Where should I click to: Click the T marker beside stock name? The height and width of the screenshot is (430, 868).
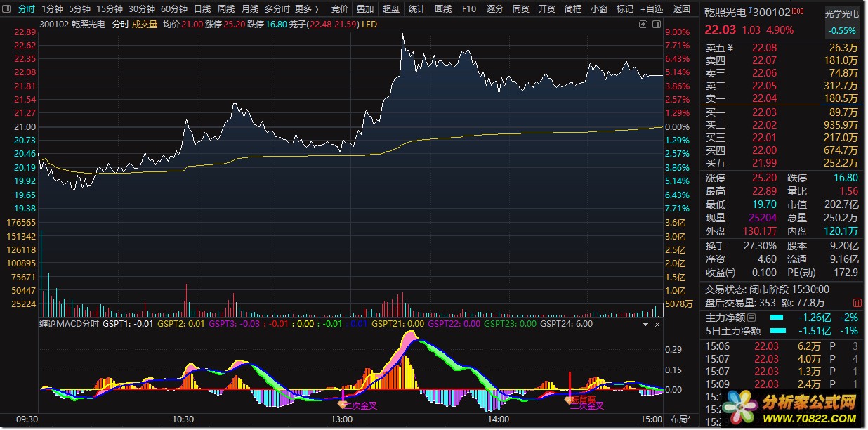point(751,11)
